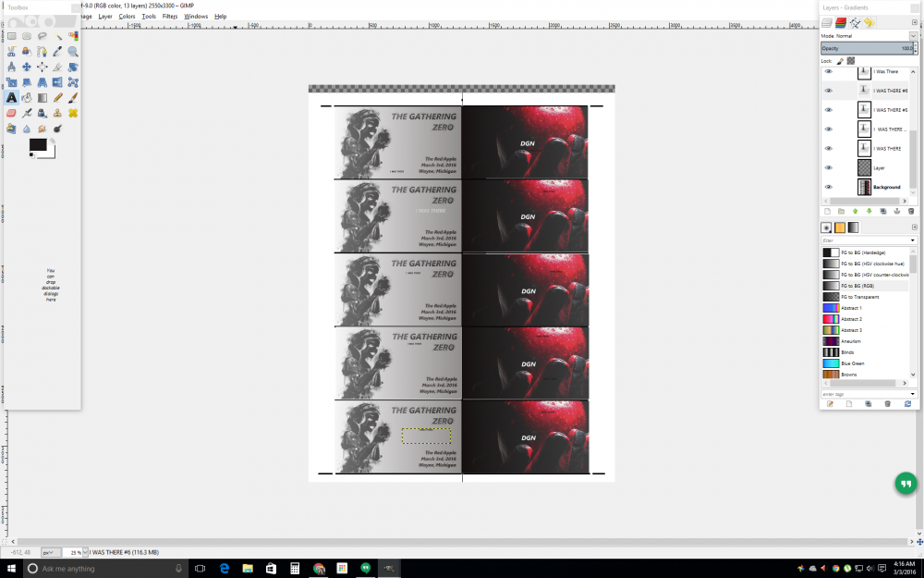Image resolution: width=924 pixels, height=578 pixels.
Task: Select the Blend gradient tool
Action: click(42, 98)
